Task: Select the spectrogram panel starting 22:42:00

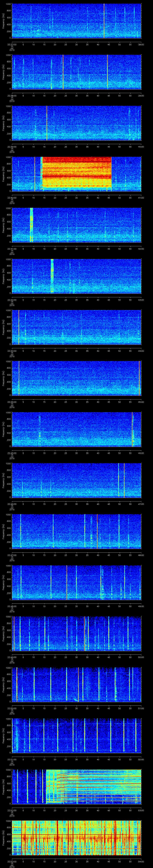Action: (x=77, y=276)
